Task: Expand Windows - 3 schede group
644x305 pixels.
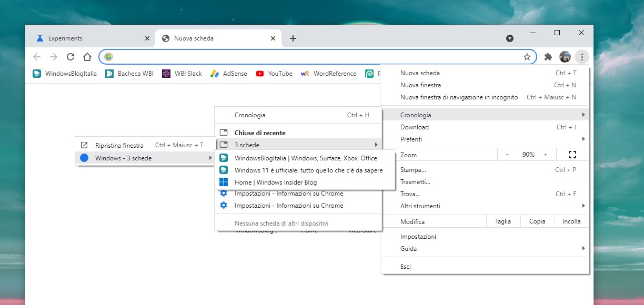Action: point(145,158)
